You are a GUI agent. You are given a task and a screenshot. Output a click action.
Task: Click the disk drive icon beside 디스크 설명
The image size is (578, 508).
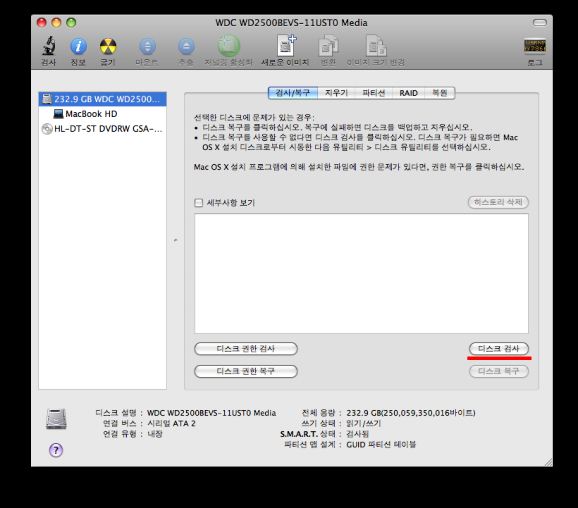click(56, 419)
